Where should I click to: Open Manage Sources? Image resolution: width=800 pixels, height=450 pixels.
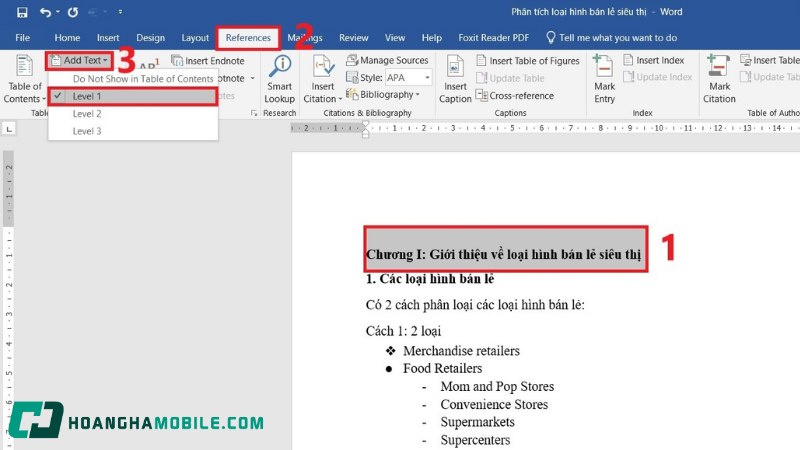(392, 61)
